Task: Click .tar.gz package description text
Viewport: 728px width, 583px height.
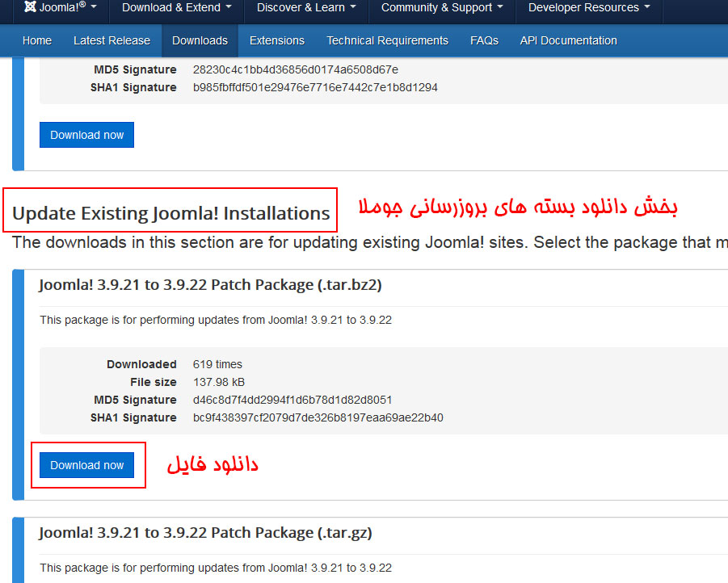Action: point(216,568)
